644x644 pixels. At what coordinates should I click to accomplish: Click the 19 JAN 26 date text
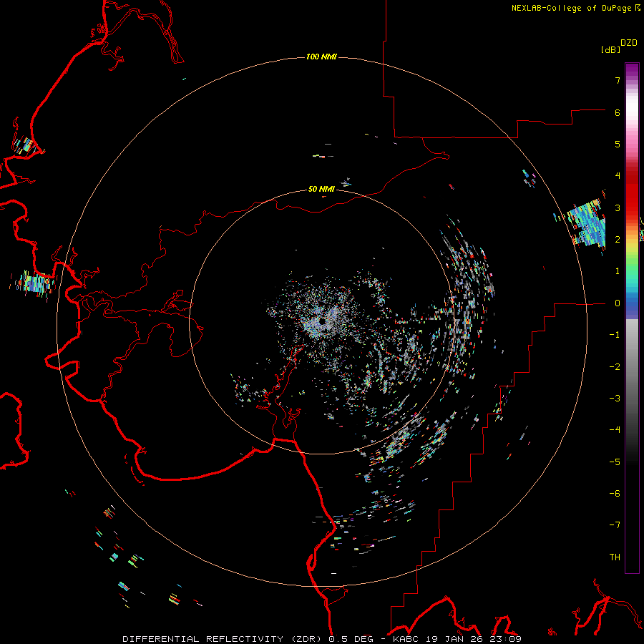click(454, 639)
